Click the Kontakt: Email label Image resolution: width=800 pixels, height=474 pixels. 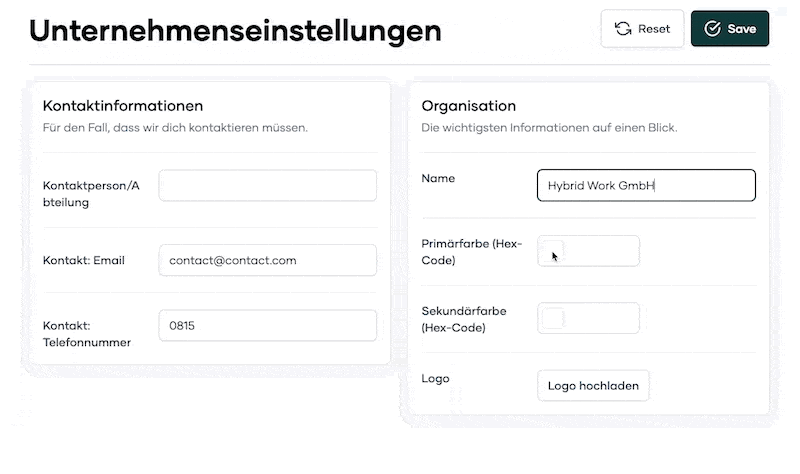[84, 260]
